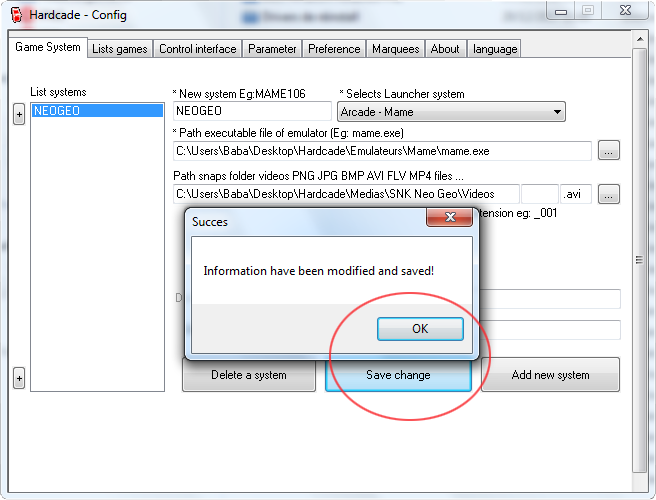Open the Marquees tab

point(395,49)
